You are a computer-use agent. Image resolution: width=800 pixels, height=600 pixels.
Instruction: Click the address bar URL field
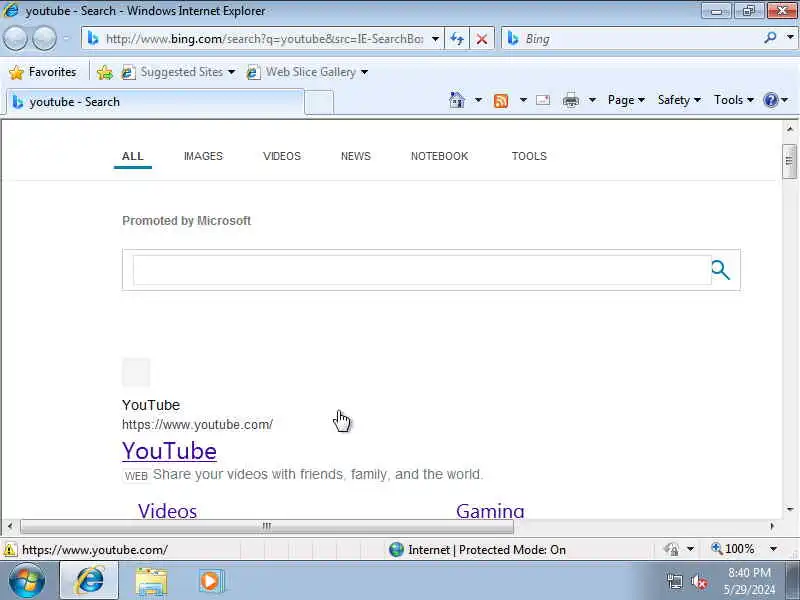[264, 39]
